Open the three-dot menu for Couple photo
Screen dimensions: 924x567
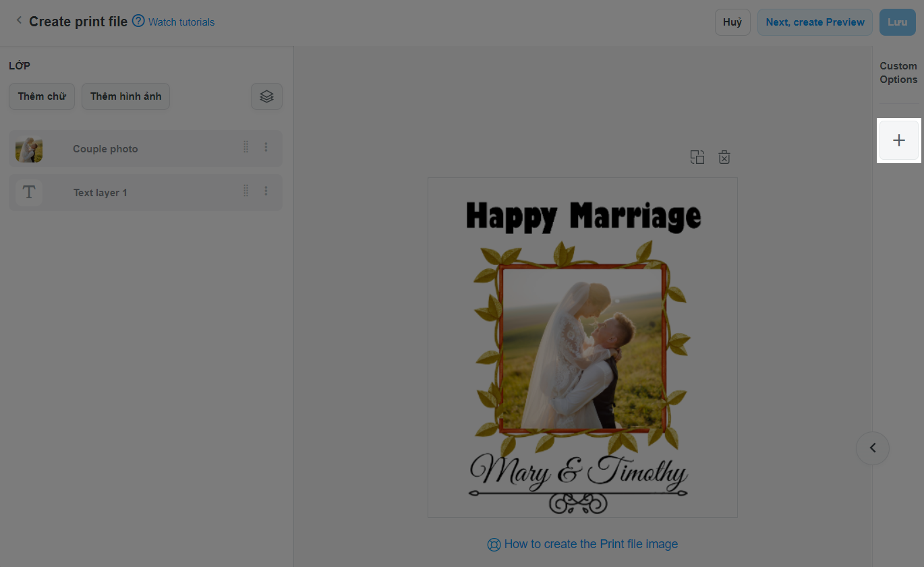click(x=266, y=147)
